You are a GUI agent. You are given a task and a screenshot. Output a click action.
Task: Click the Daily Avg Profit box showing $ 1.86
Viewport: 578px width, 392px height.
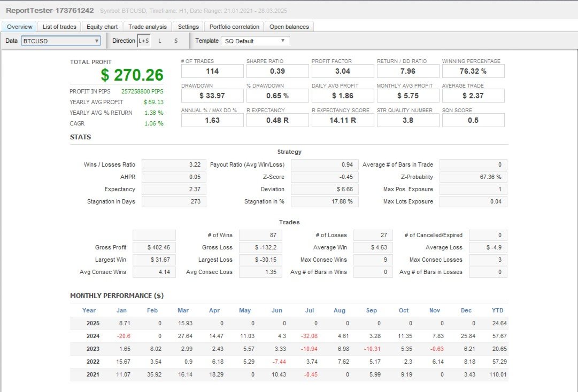coord(343,96)
